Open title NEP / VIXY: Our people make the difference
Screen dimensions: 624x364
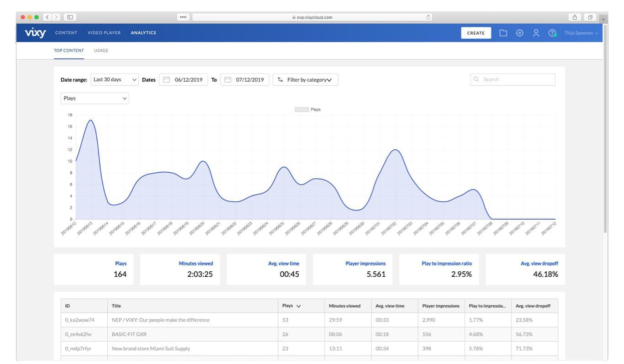pyautogui.click(x=161, y=320)
